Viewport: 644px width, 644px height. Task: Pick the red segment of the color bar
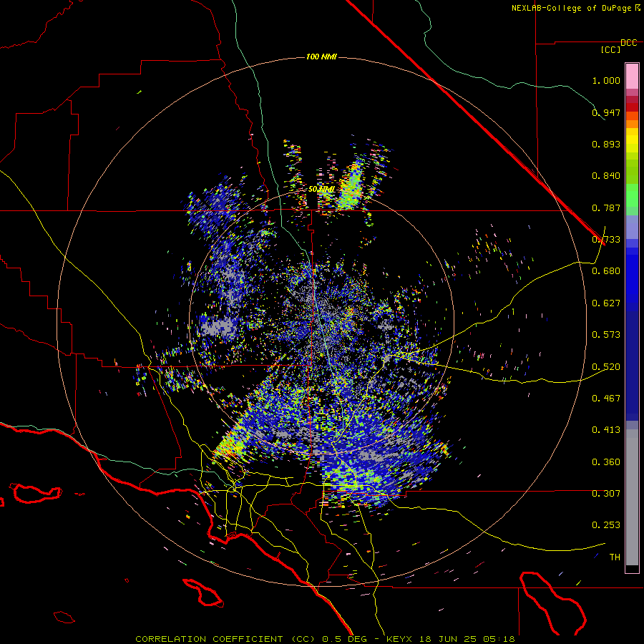632,107
